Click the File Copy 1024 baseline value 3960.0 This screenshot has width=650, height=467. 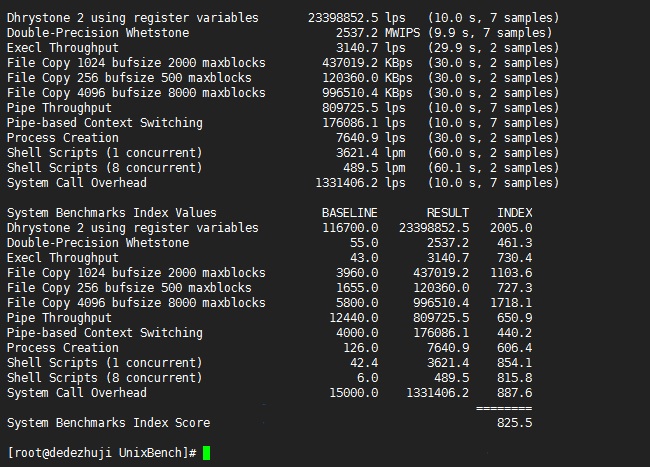[x=356, y=273]
